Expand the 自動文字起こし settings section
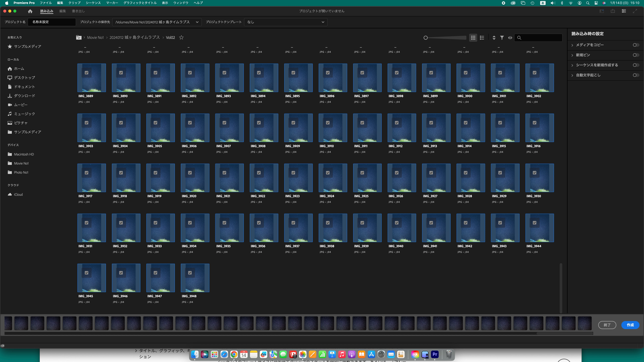 tap(572, 75)
